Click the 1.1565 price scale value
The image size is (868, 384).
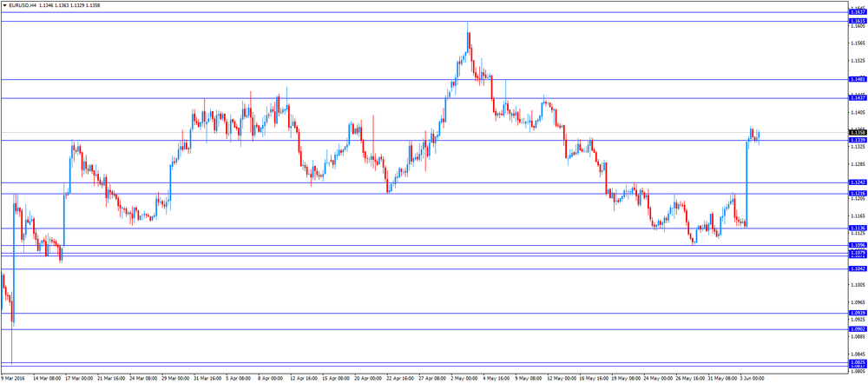[858, 43]
